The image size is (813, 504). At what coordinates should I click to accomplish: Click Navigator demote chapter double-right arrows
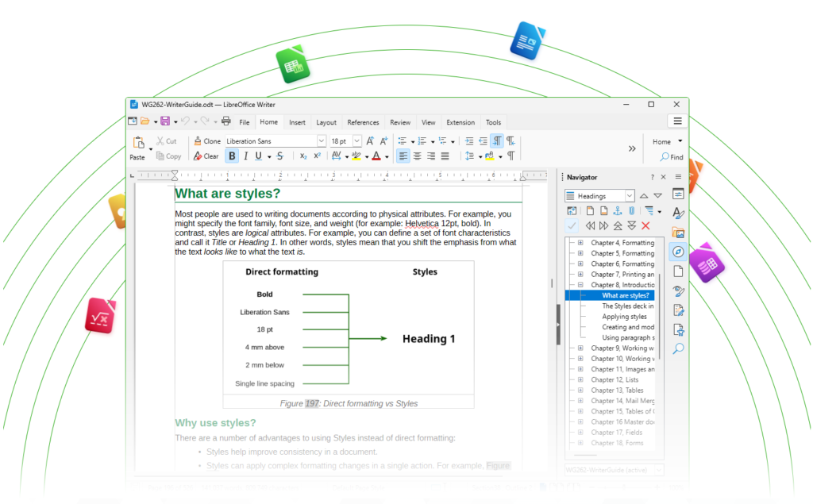click(x=603, y=225)
